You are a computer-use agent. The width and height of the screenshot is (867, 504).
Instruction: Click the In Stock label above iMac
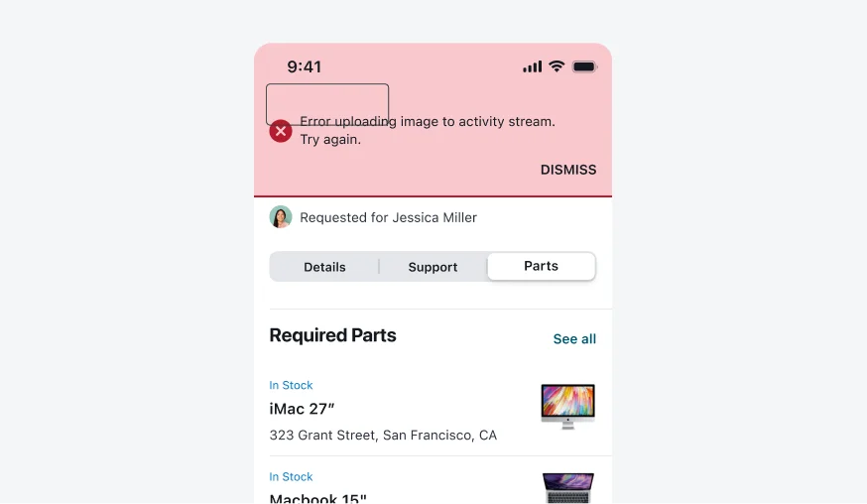click(x=291, y=385)
